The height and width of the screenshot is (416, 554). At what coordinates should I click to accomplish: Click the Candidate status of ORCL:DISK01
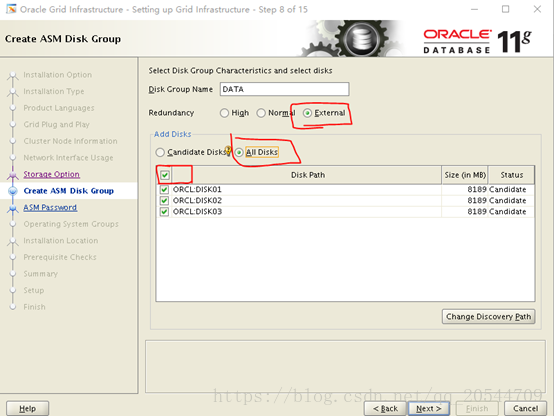(x=508, y=189)
